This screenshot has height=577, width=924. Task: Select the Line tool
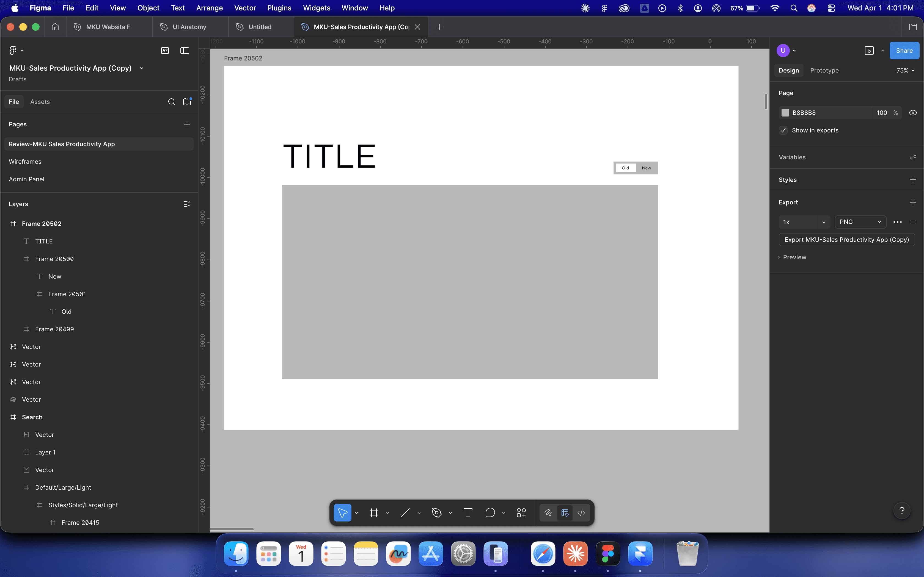point(405,512)
